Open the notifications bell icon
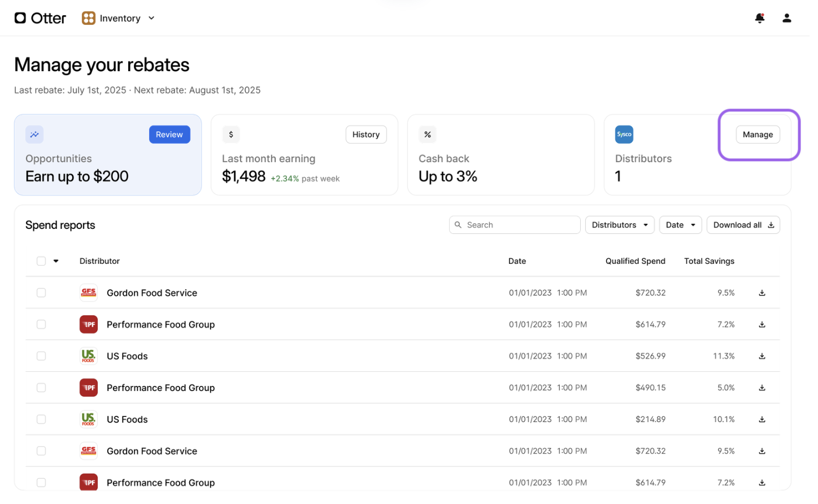The image size is (818, 504). [759, 18]
